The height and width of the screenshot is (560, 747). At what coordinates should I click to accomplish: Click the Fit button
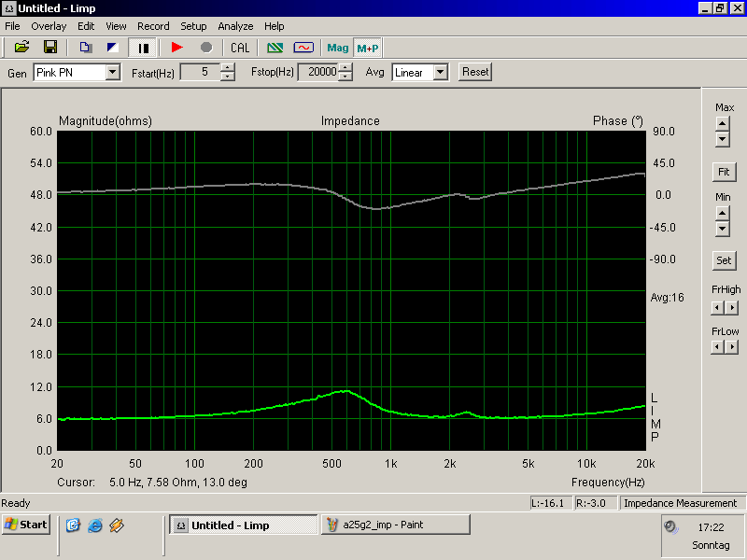click(x=723, y=172)
